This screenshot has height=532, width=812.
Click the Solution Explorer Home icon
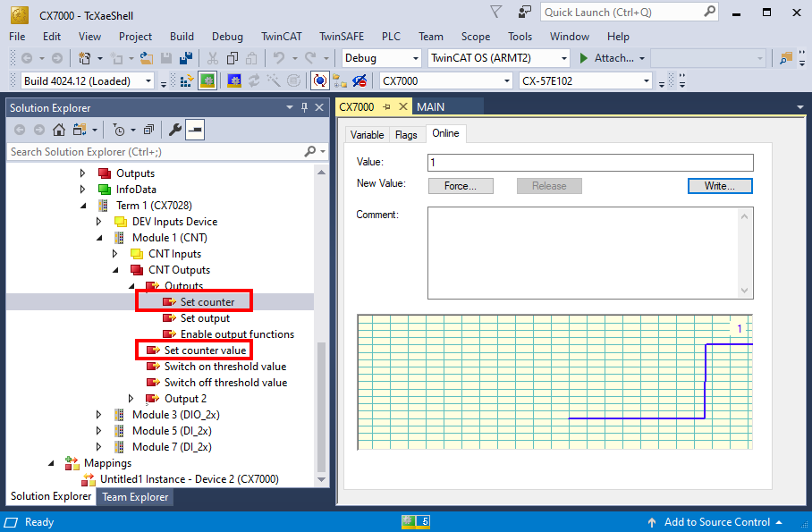coord(59,130)
